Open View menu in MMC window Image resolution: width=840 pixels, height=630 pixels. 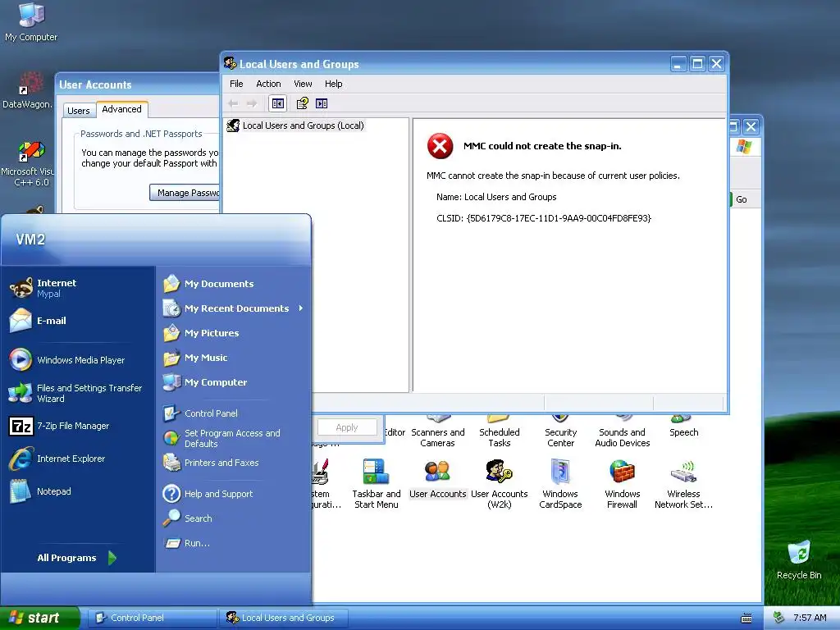(303, 84)
